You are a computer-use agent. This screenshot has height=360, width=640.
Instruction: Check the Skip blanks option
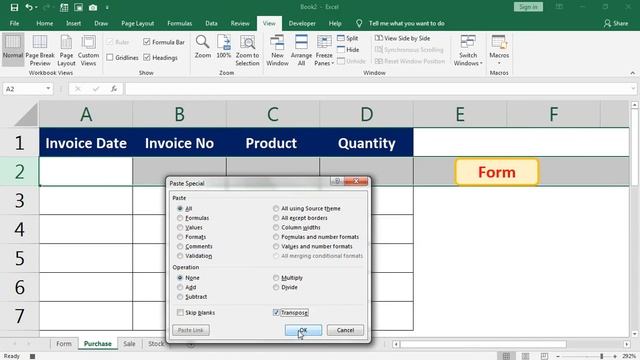180,313
